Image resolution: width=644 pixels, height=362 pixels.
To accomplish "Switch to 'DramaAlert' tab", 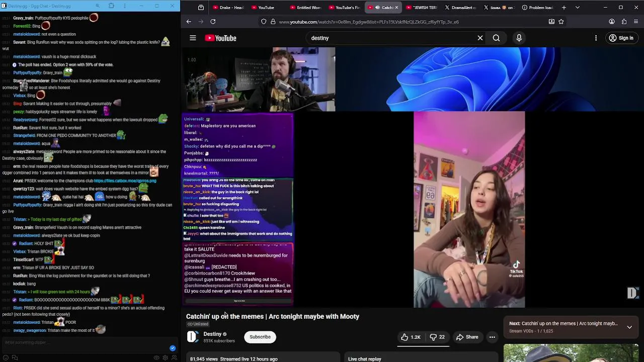I will coord(460,8).
